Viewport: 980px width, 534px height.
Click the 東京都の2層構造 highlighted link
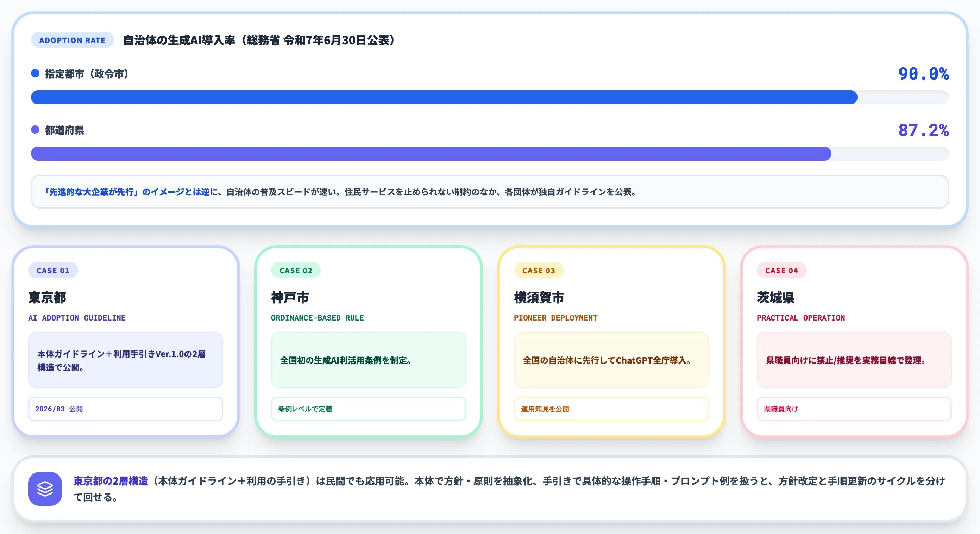pos(111,481)
